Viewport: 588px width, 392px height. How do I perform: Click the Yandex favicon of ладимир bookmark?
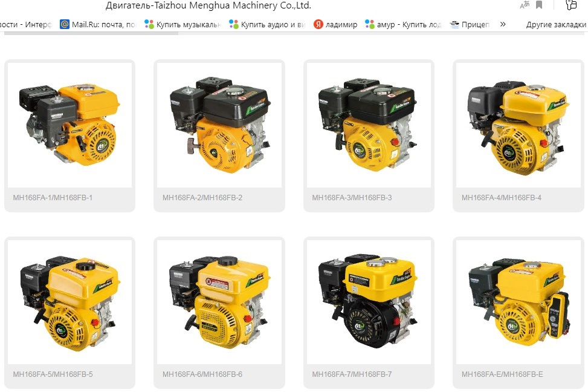coord(318,24)
